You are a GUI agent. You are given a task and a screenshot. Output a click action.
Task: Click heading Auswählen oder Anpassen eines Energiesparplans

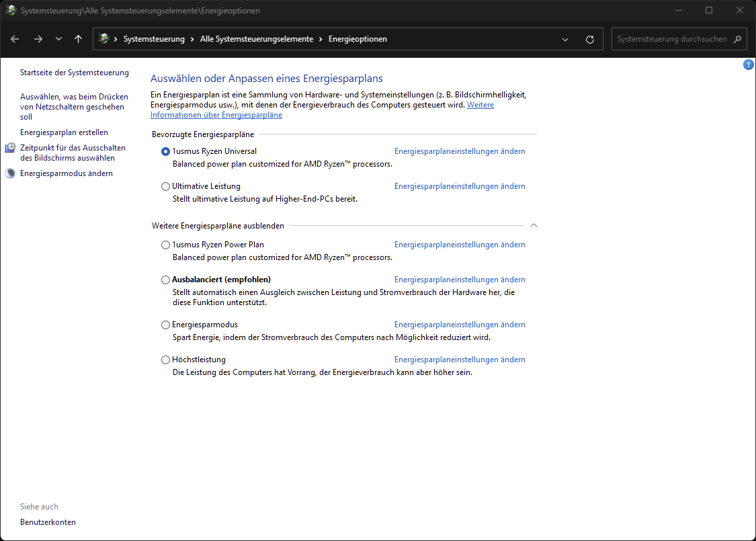[x=267, y=78]
